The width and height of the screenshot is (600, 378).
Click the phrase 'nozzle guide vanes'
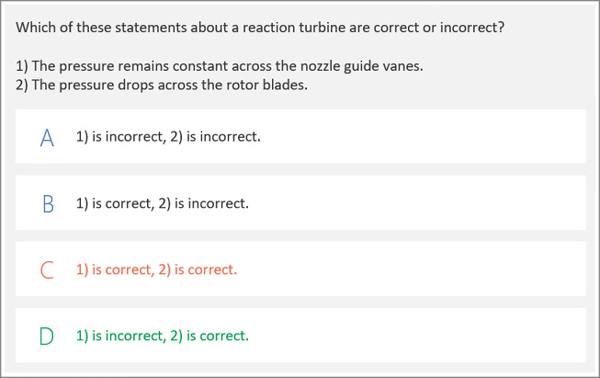361,67
